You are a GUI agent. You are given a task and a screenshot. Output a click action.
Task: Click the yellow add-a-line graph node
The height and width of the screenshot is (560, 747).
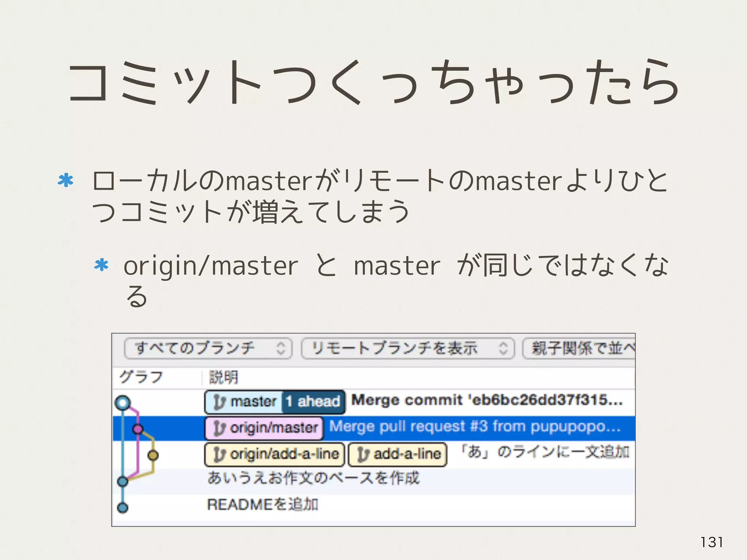tap(153, 455)
